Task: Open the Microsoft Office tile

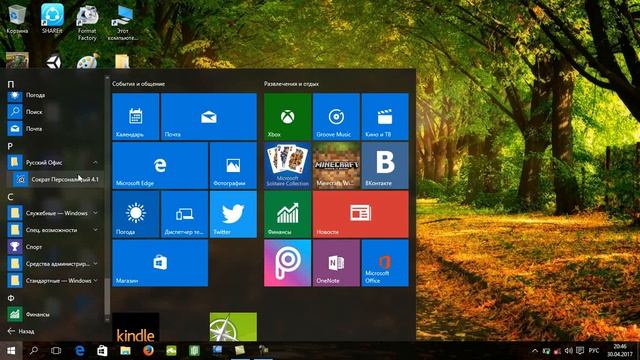Action: [x=385, y=263]
